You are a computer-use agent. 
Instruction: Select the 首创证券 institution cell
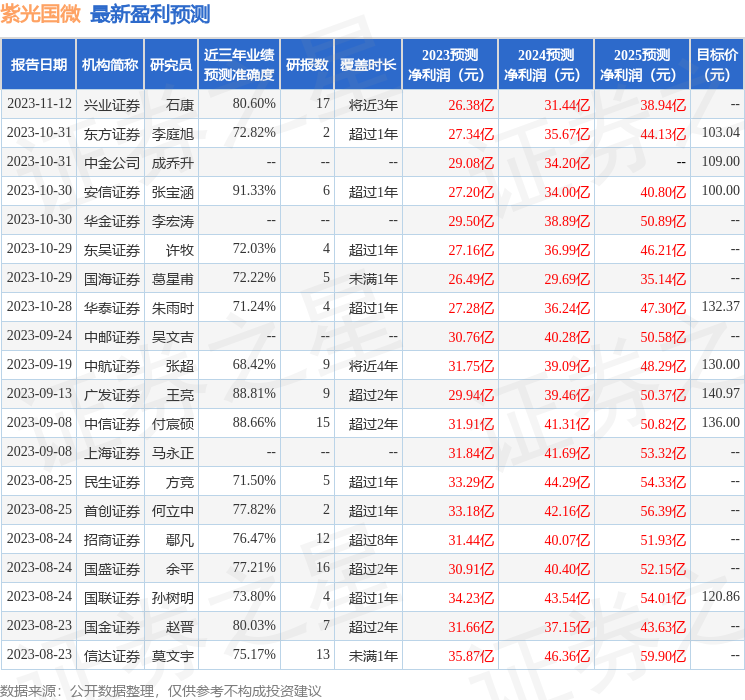pos(112,511)
